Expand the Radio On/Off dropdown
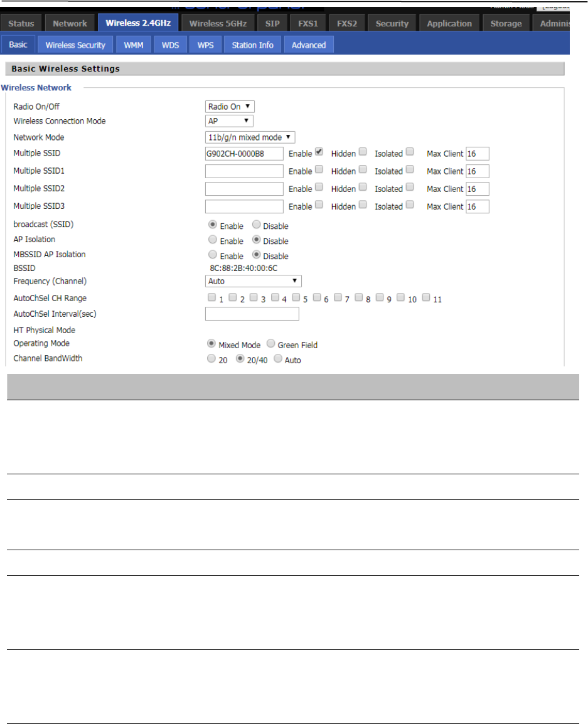The image size is (588, 724). point(230,107)
